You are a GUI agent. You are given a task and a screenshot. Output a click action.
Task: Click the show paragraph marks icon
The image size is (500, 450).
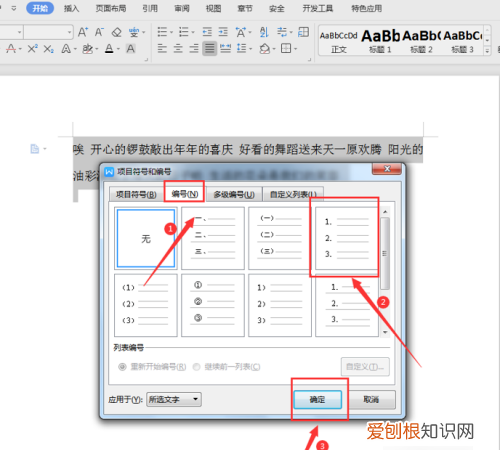pos(282,32)
